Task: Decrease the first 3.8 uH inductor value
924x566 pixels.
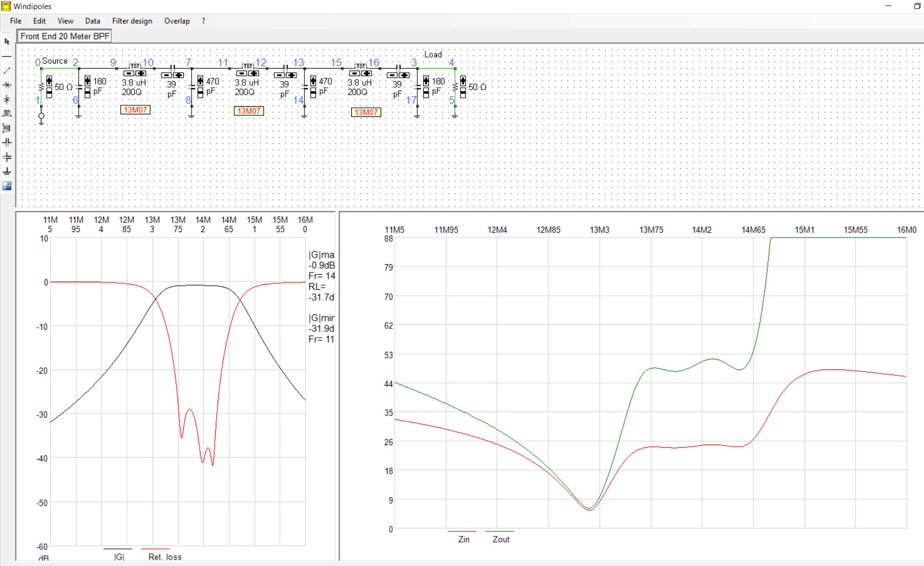Action: [x=129, y=74]
